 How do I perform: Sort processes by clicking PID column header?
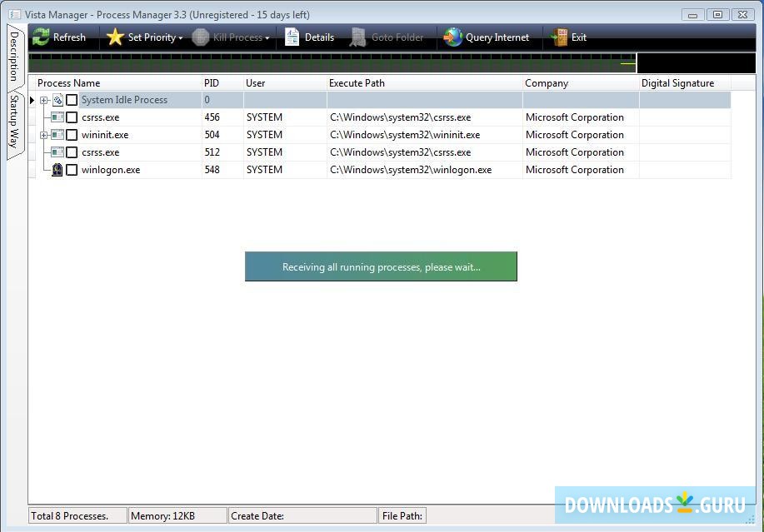212,82
